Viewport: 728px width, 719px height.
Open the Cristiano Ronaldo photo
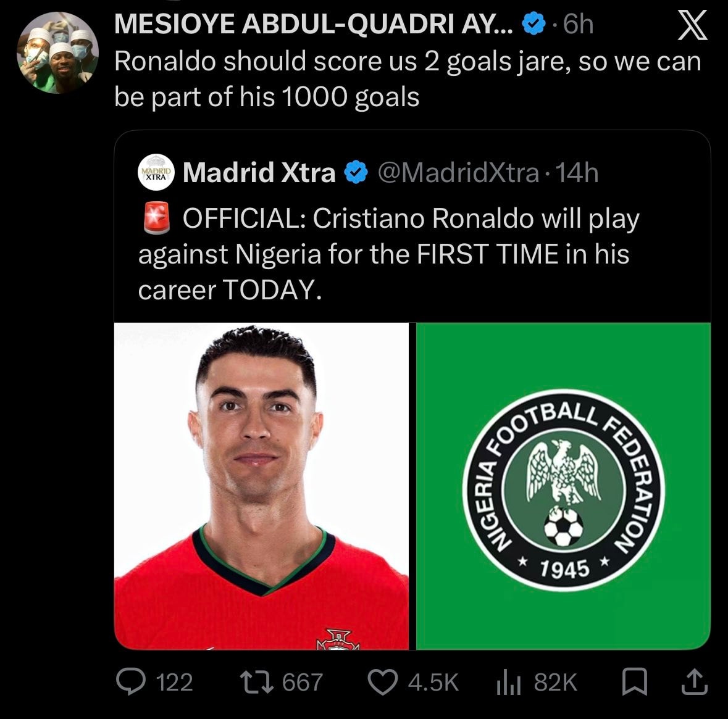pyautogui.click(x=261, y=486)
